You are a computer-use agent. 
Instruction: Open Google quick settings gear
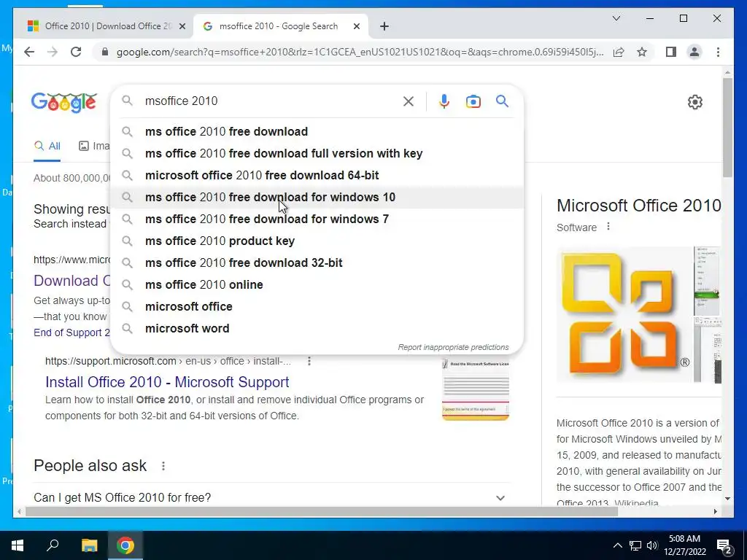click(x=695, y=102)
